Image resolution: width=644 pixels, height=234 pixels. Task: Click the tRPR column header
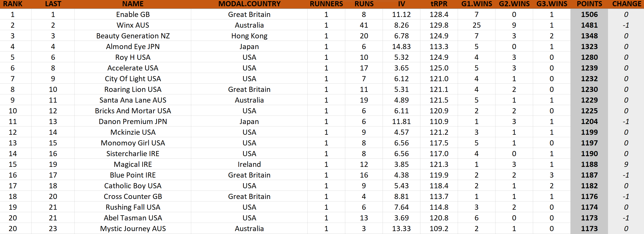pos(439,4)
